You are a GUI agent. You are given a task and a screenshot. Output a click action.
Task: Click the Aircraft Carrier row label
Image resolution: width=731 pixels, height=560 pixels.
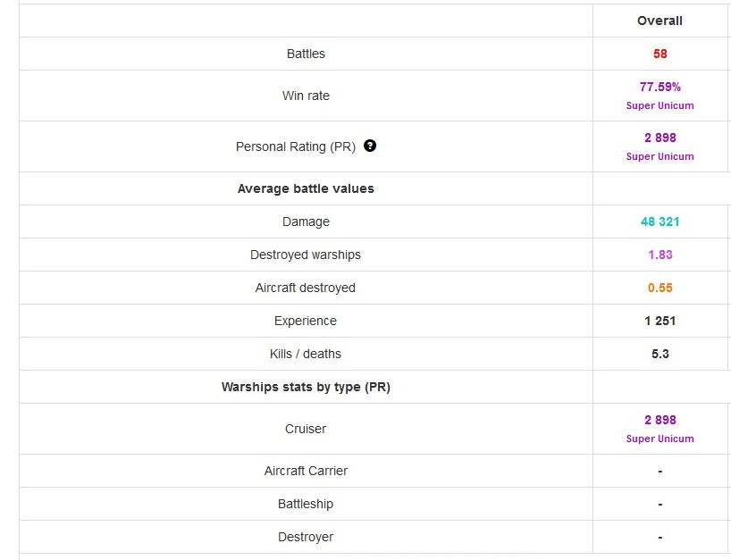(x=306, y=471)
